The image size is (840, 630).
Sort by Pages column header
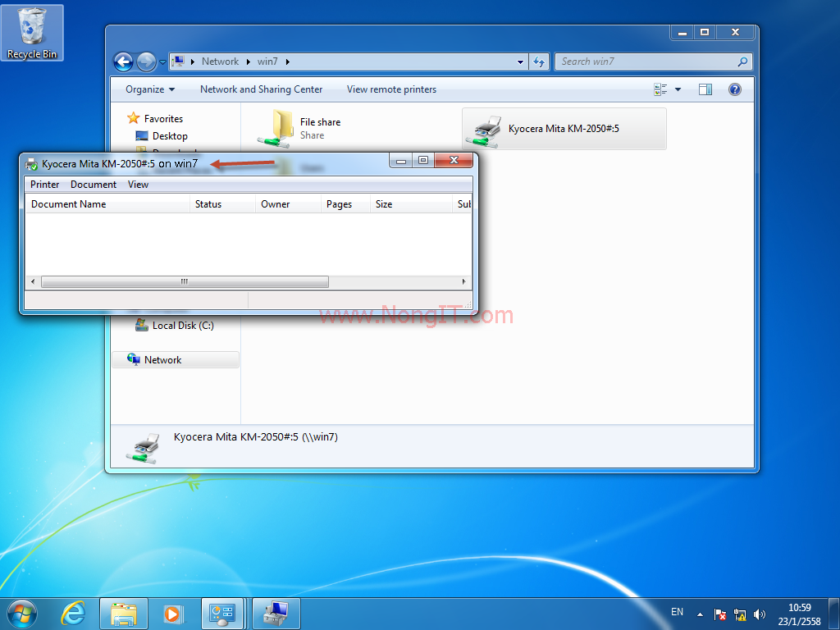(x=345, y=204)
